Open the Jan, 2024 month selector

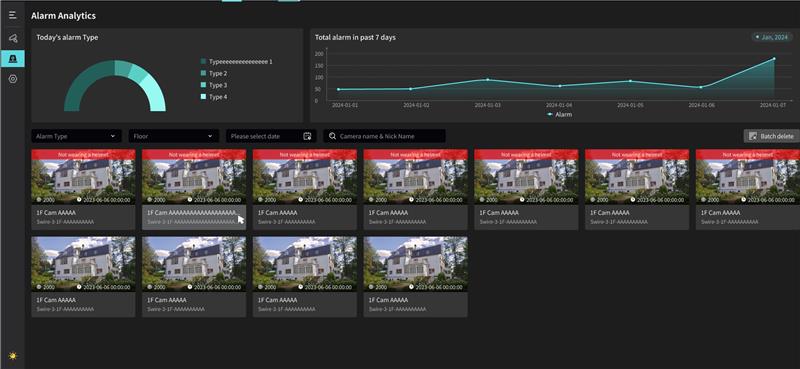(772, 37)
